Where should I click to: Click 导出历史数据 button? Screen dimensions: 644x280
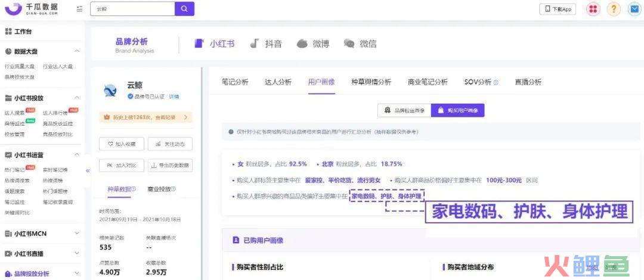pyautogui.click(x=170, y=166)
